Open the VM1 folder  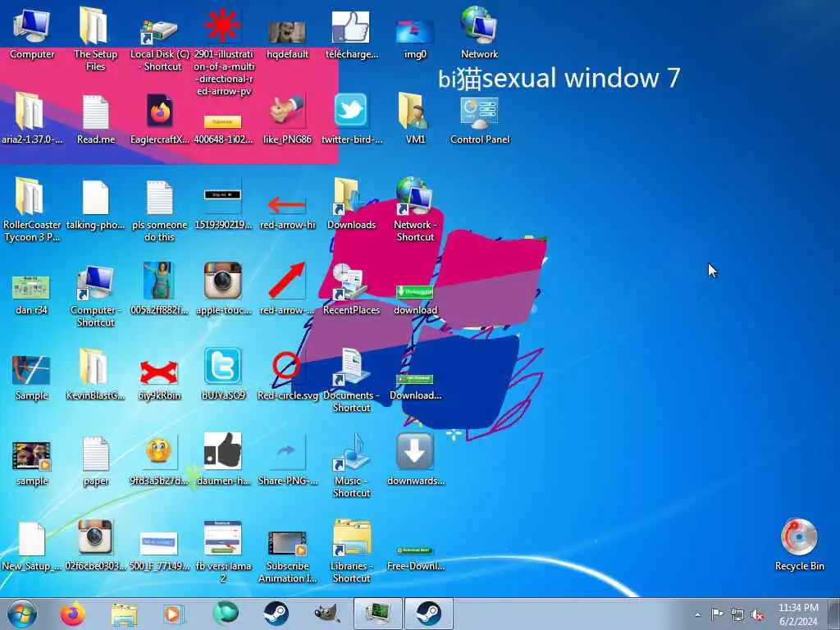click(x=415, y=118)
